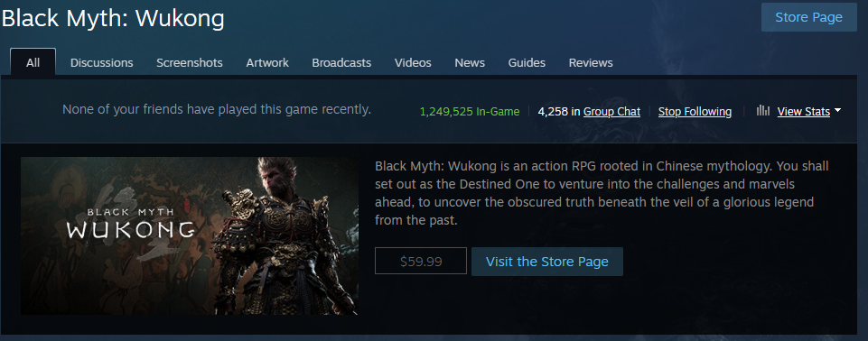868x341 pixels.
Task: Select the All tab
Action: click(x=33, y=62)
